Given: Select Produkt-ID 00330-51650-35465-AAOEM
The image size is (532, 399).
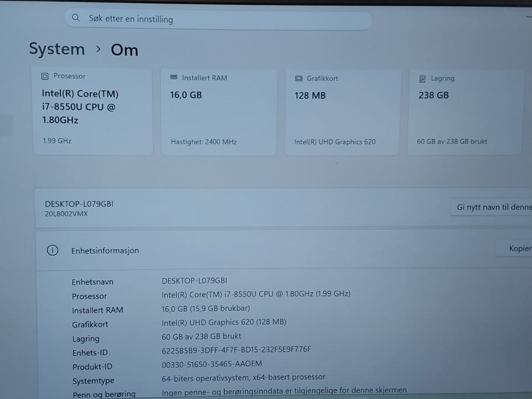Looking at the screenshot, I should [212, 364].
